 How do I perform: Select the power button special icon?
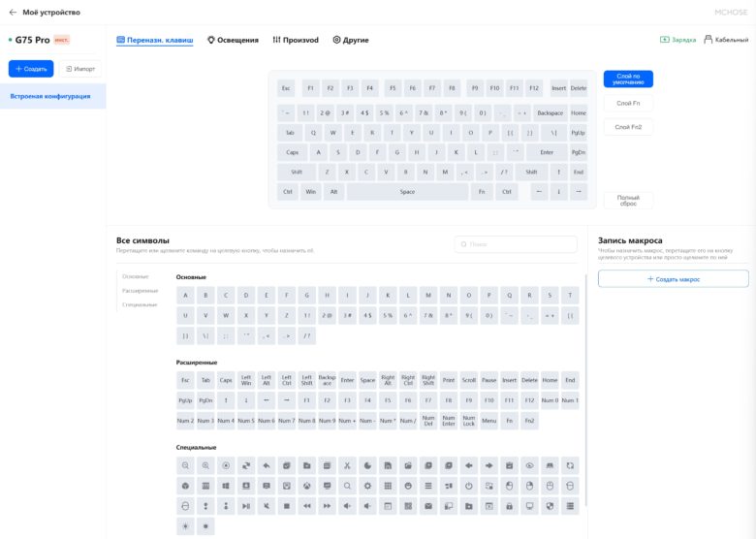point(469,486)
